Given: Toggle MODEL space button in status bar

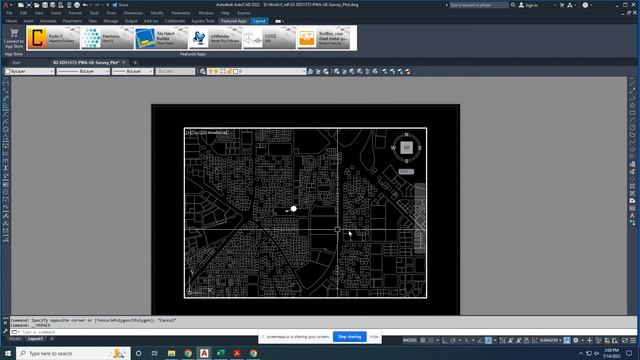Looking at the screenshot, I should (x=410, y=340).
